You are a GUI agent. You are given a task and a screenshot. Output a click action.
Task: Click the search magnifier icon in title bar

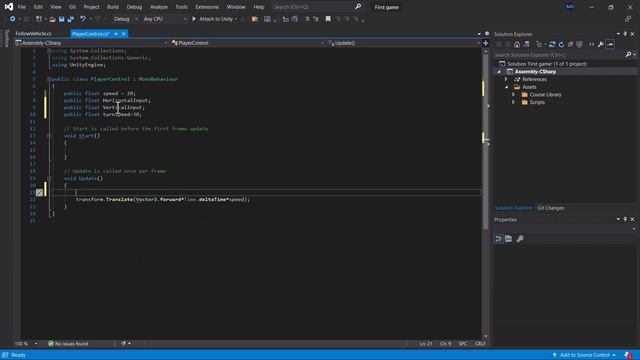[x=358, y=7]
